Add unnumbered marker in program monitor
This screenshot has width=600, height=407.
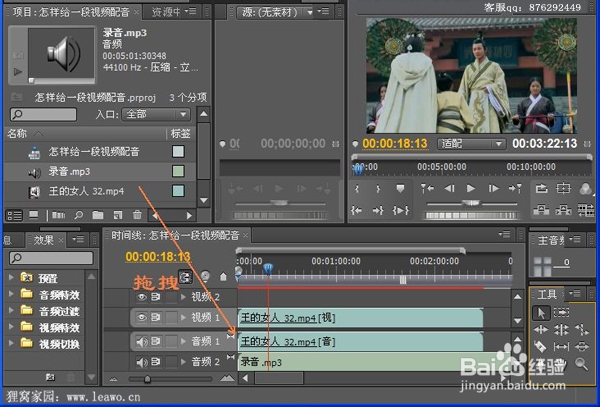tap(400, 189)
